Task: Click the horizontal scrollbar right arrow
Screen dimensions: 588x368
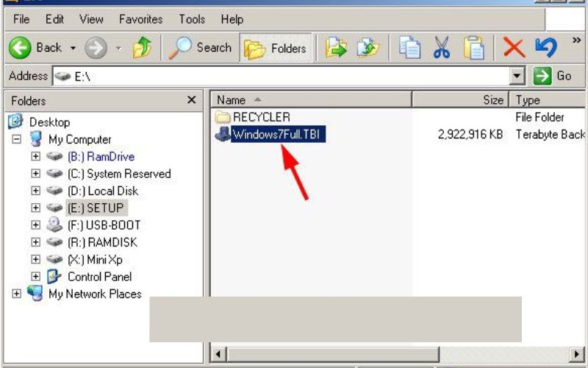Action: pos(578,354)
